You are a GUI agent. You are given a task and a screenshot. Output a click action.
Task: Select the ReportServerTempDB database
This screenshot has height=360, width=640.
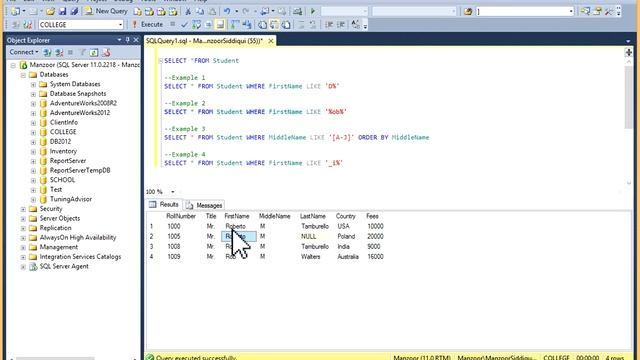point(80,171)
